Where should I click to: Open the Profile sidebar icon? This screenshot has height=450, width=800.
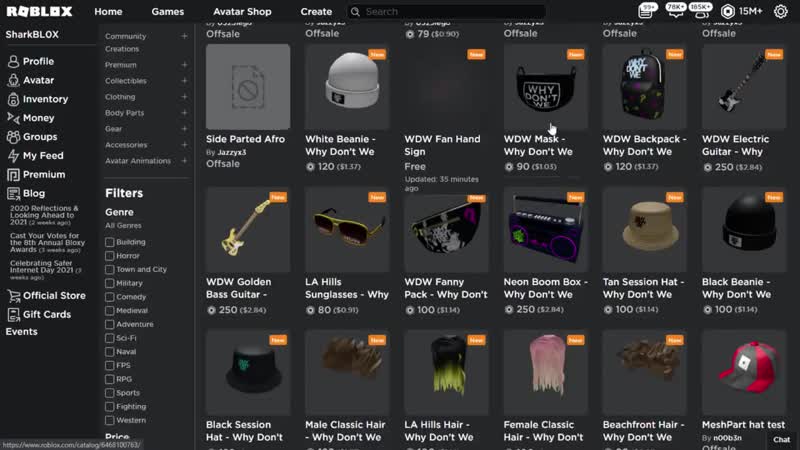tap(13, 61)
